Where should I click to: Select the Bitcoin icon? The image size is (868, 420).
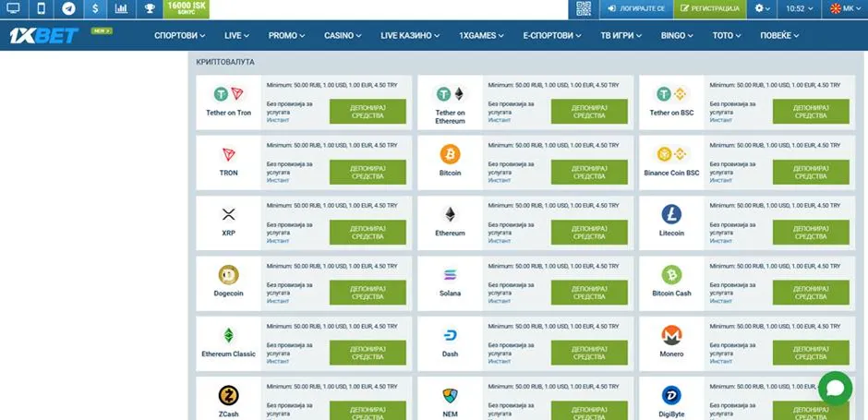[x=450, y=154]
